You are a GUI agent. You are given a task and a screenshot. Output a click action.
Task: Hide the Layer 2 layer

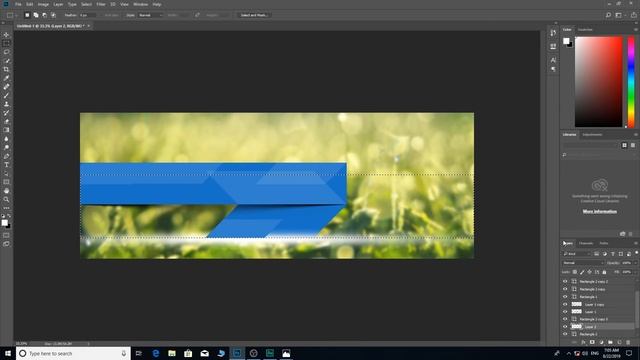[x=565, y=327]
